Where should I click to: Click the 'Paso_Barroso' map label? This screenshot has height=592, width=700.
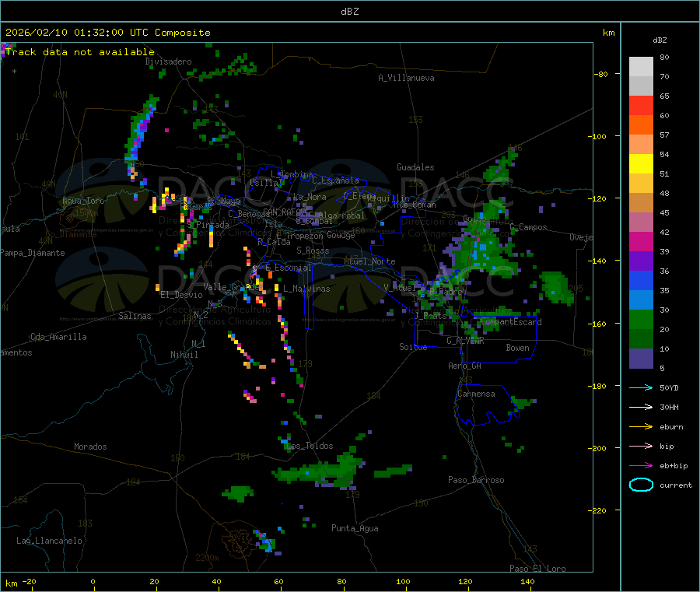pos(476,480)
